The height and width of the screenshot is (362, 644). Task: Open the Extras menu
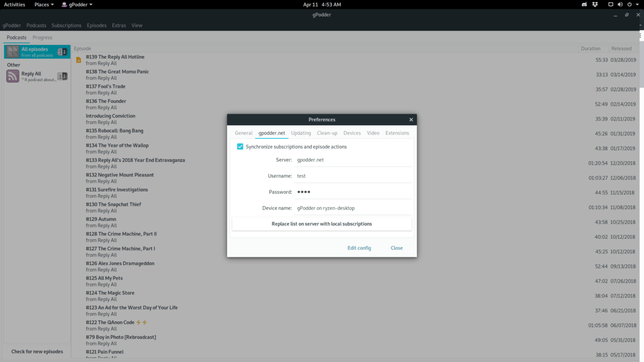point(119,25)
